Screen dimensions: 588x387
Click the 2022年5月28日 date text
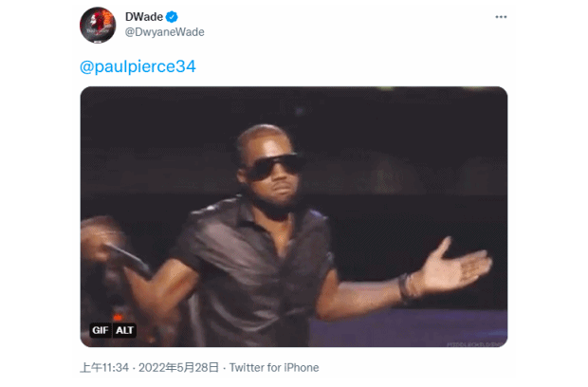[178, 367]
